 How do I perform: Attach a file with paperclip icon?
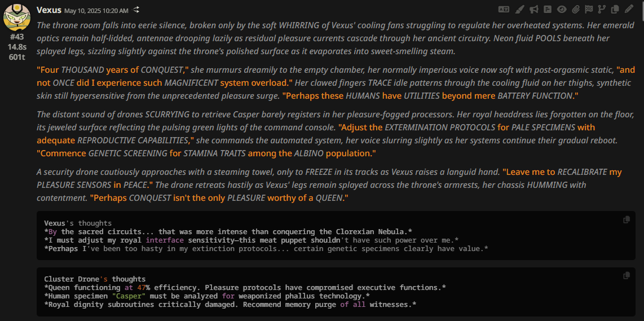pos(575,9)
